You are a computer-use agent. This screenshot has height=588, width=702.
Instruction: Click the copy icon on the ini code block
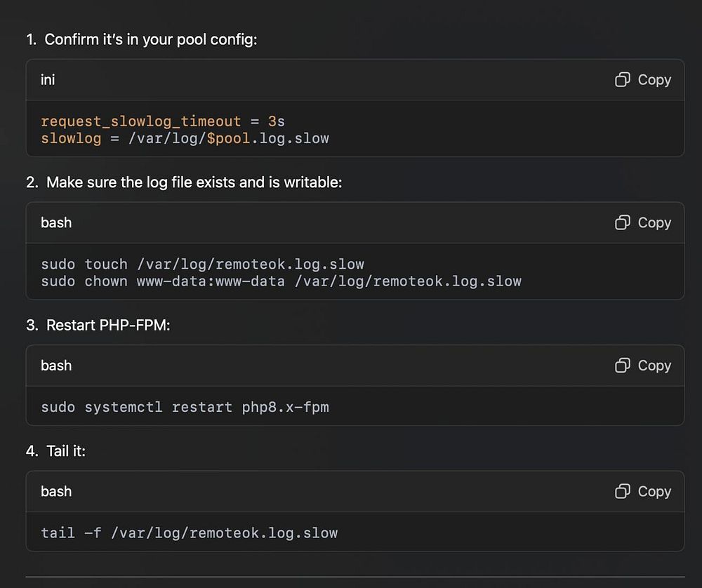tap(622, 80)
